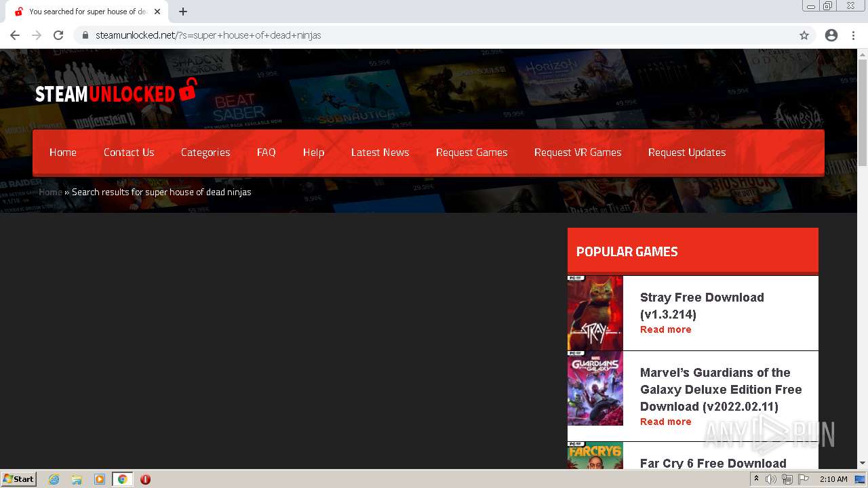Show hidden system tray icons
Screen dimensions: 868x488
point(756,479)
